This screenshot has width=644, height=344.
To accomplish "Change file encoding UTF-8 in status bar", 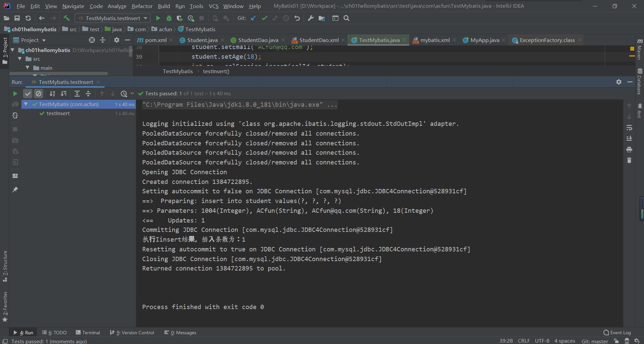I will tap(542, 341).
